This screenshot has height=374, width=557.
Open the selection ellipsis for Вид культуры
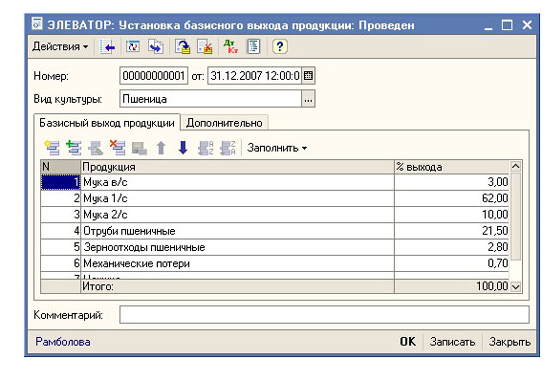[308, 99]
